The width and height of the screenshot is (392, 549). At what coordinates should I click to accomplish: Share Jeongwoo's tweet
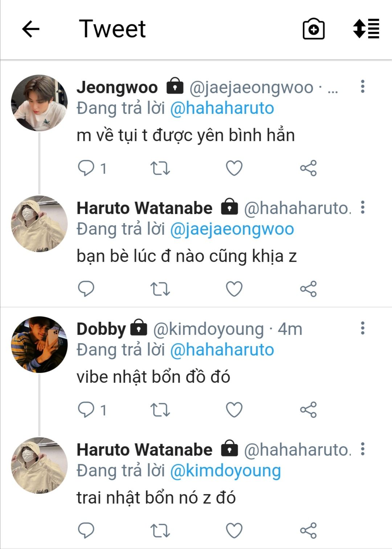(308, 168)
